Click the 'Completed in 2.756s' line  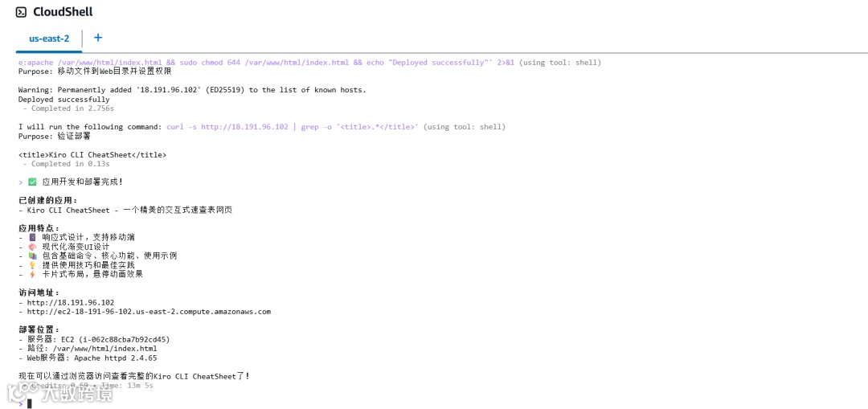[68, 108]
